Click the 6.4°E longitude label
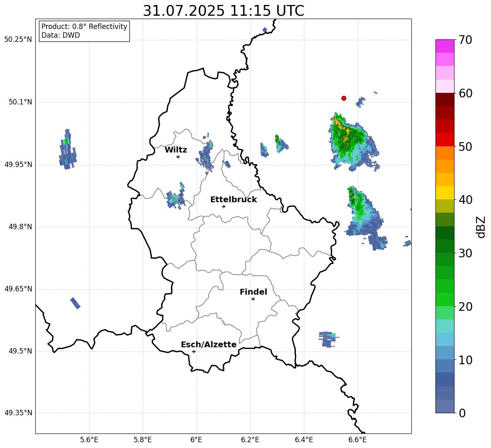Screen dimensions: 491x448 click(304, 440)
